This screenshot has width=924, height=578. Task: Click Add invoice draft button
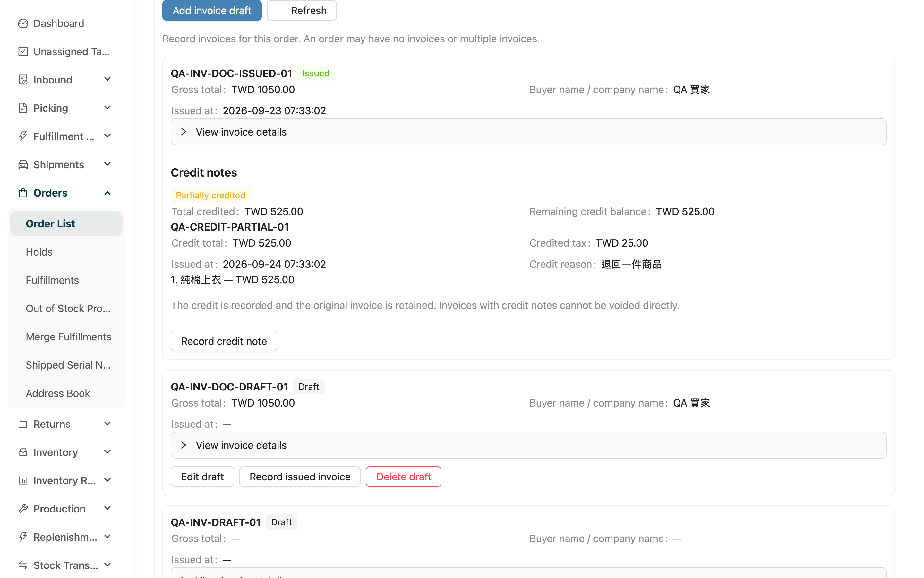[x=212, y=10]
